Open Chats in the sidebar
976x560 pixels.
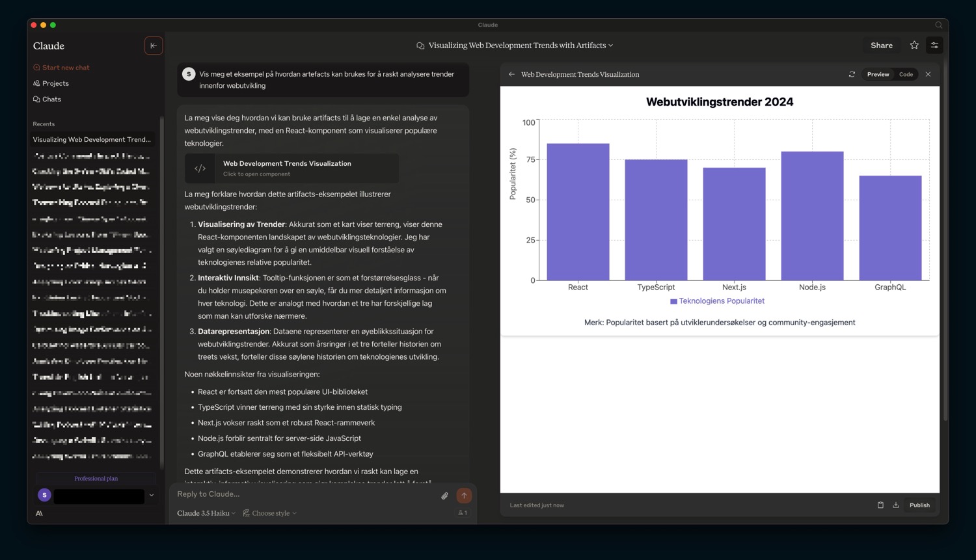pos(51,100)
